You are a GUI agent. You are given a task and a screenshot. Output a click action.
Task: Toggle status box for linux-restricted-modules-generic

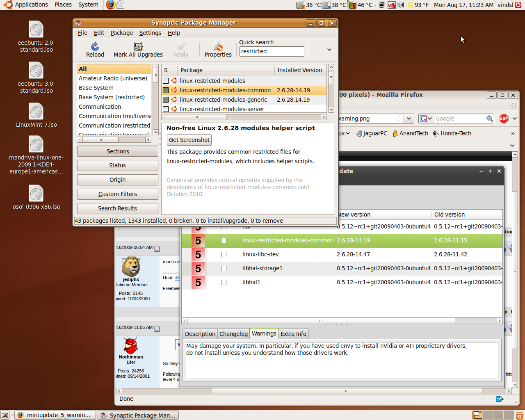(x=166, y=100)
